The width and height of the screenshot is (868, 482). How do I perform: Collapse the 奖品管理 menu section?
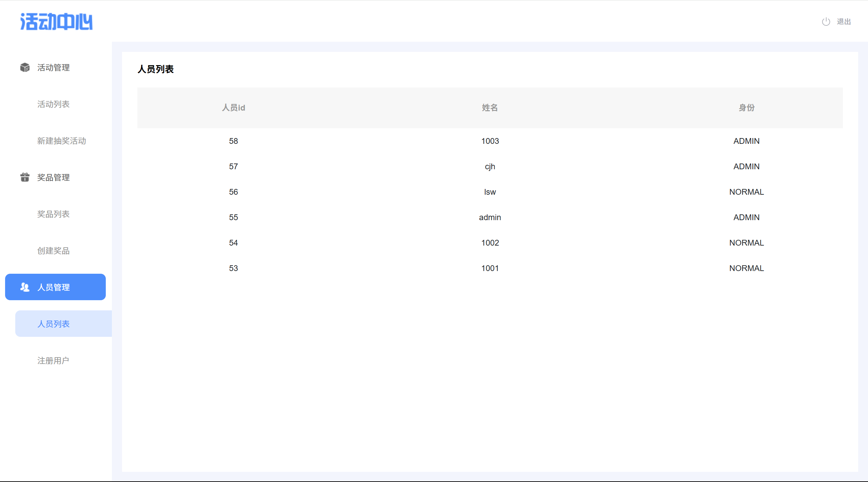tap(53, 177)
